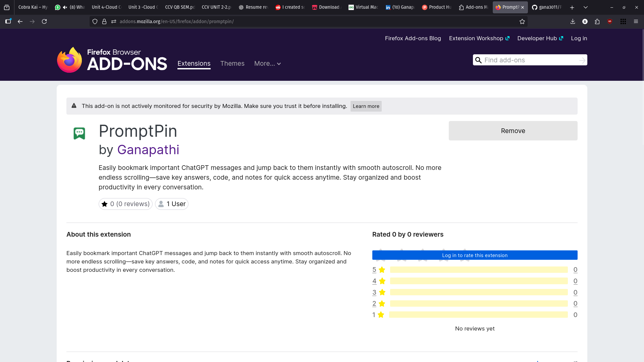Switch to Product Hunt tab
This screenshot has width=644, height=362.
436,7
